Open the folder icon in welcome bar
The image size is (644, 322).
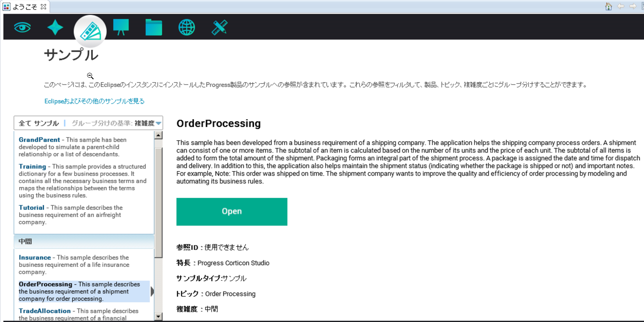[154, 28]
